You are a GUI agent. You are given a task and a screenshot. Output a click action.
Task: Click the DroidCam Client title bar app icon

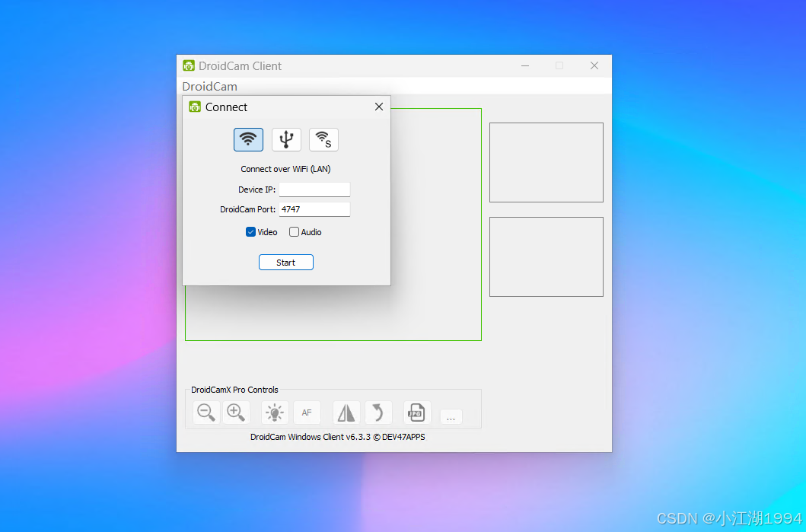pyautogui.click(x=189, y=65)
